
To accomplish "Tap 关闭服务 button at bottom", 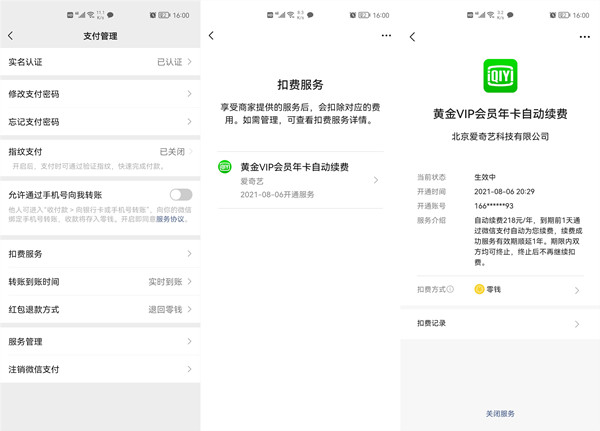I will click(x=500, y=413).
